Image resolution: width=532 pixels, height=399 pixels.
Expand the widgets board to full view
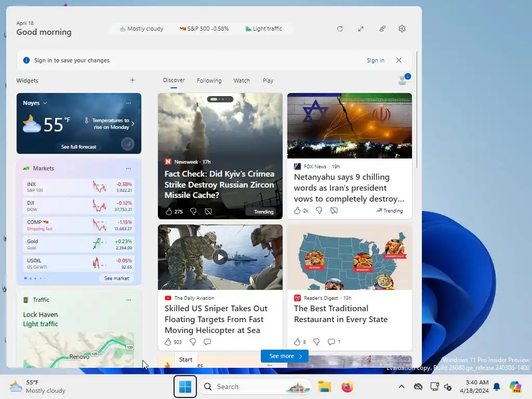tap(361, 29)
